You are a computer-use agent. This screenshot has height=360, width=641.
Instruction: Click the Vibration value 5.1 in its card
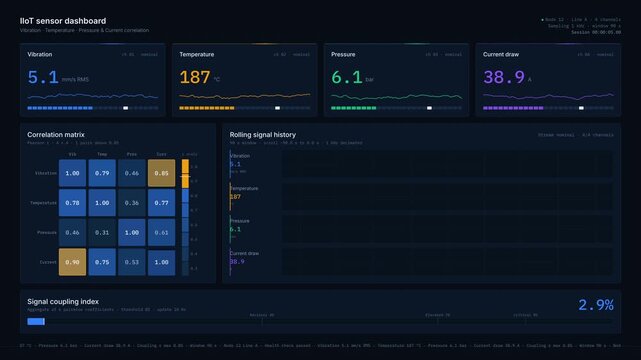point(43,77)
